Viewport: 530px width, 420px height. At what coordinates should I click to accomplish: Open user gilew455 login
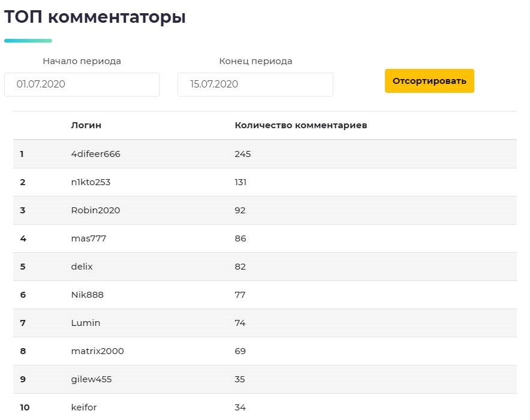click(x=91, y=379)
